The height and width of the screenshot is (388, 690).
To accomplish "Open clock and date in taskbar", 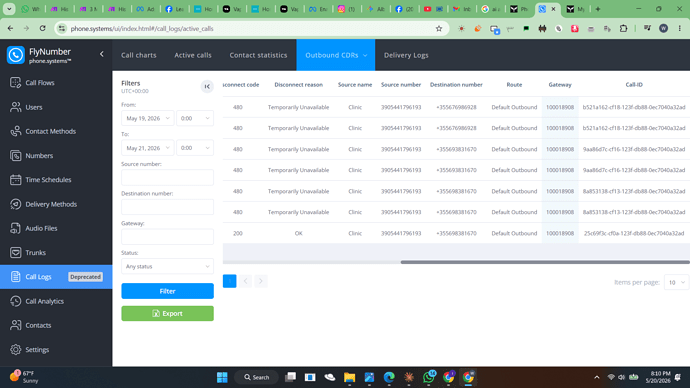I will click(x=658, y=377).
